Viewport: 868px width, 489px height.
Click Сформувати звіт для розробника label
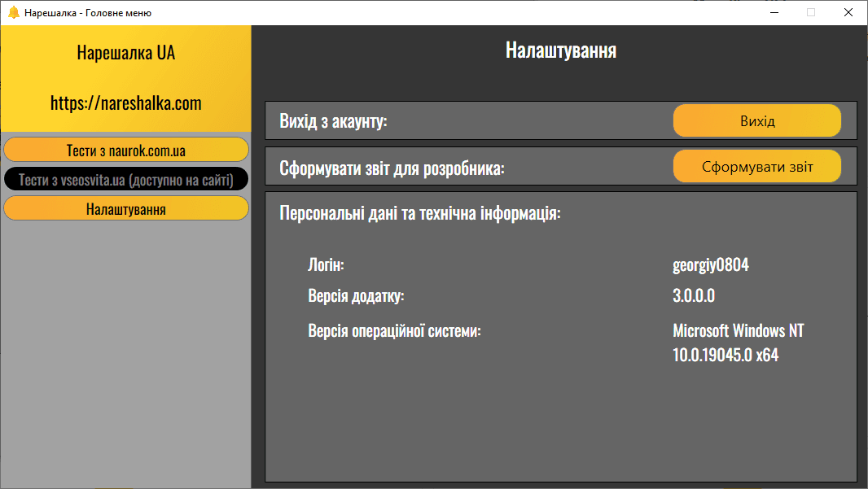pos(392,168)
